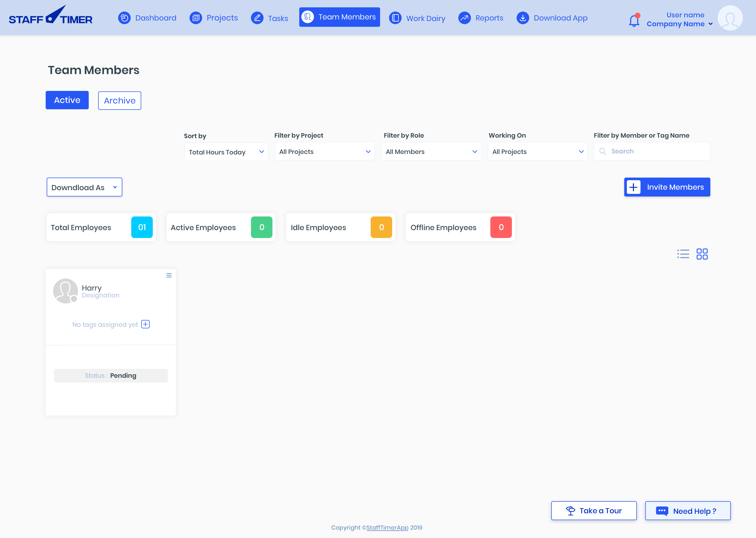Click the Tasks pencil icon

pos(257,18)
